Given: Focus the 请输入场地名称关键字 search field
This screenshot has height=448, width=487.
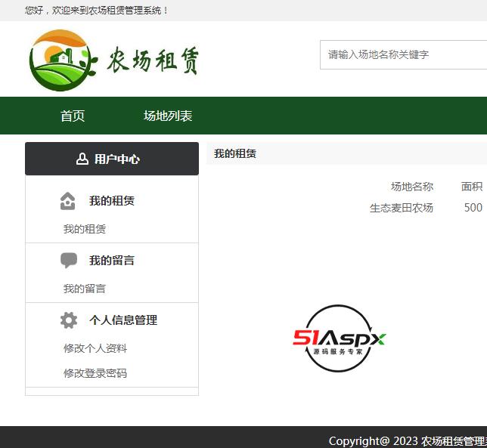Looking at the screenshot, I should (x=404, y=54).
